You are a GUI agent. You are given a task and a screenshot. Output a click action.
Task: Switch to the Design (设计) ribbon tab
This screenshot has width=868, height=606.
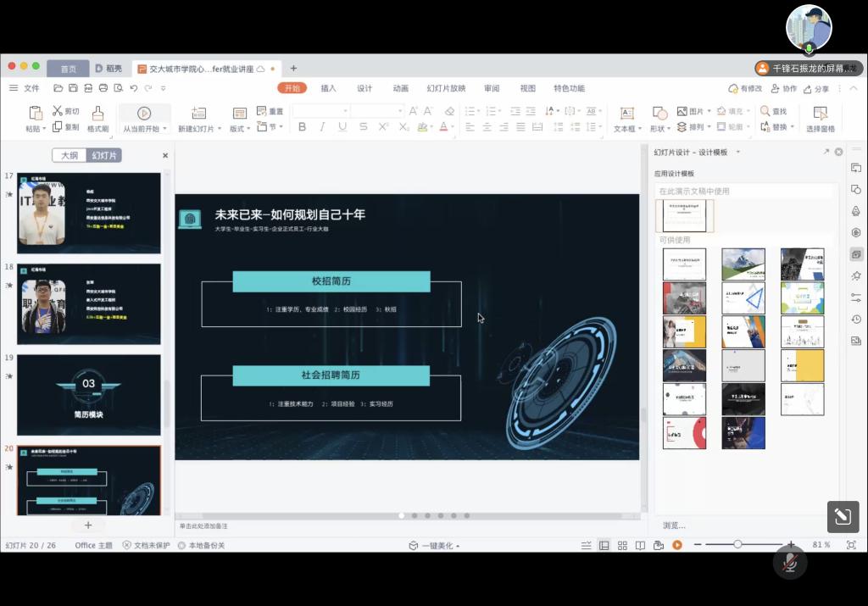point(364,88)
